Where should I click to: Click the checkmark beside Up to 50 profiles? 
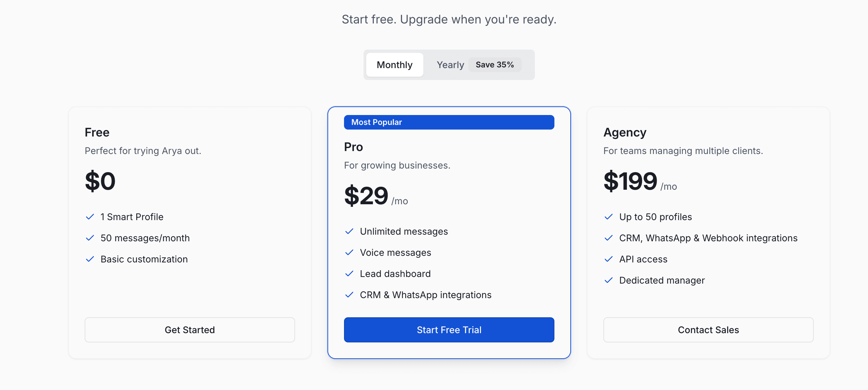[x=608, y=217]
